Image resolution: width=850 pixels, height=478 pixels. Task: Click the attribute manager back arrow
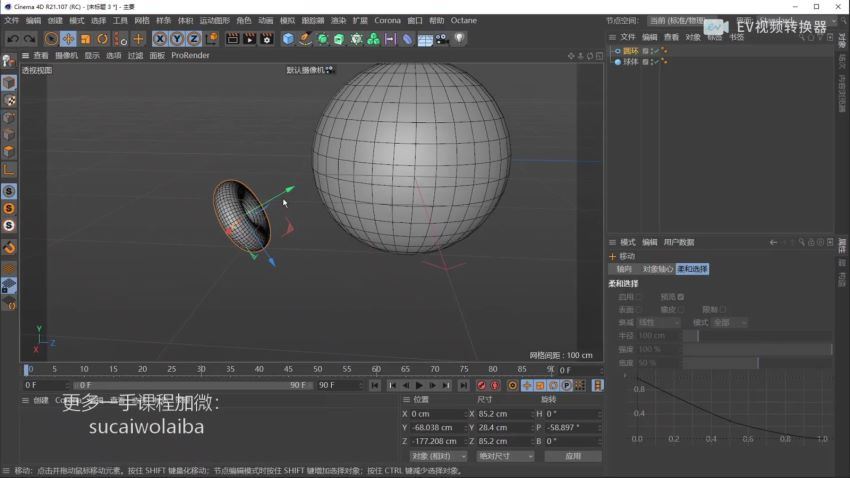pyautogui.click(x=774, y=242)
